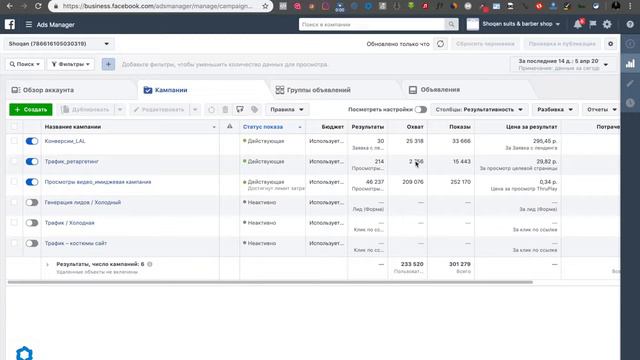Toggle off the Конверсии_LAL campaign

click(x=32, y=141)
